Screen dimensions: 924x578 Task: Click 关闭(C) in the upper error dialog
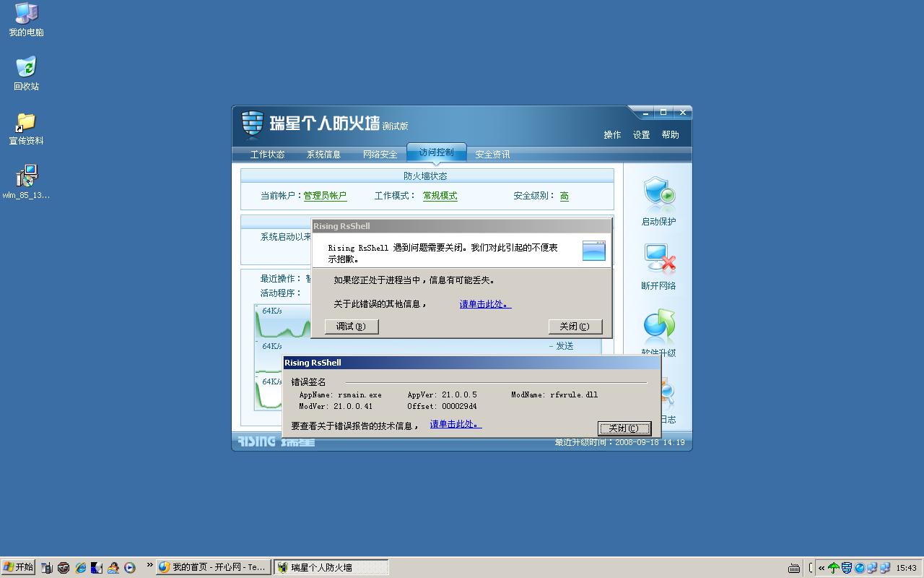coord(575,327)
